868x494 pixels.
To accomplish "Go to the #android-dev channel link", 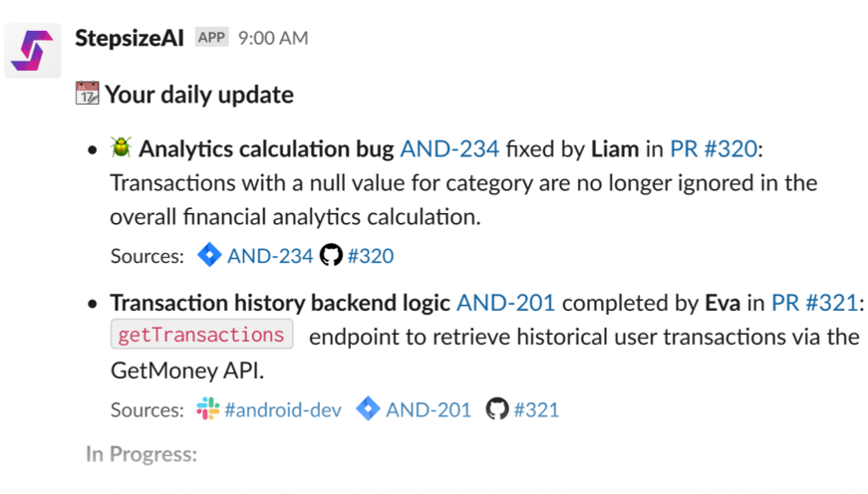I will tap(283, 409).
